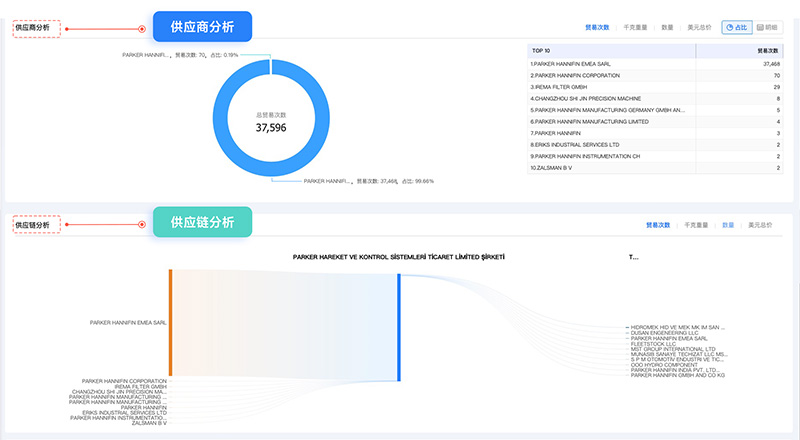This screenshot has width=800, height=440.
Task: Select 美元总价 tab in supplier analysis section
Action: (x=699, y=28)
